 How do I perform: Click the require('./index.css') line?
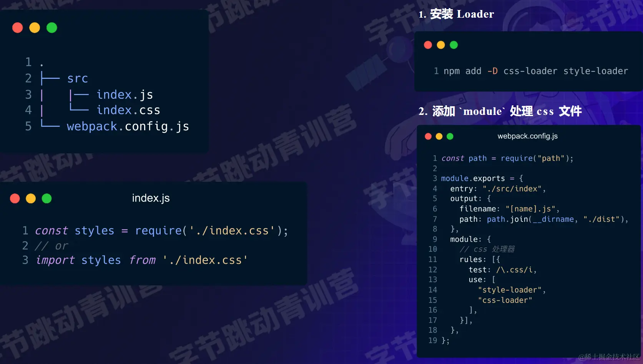click(x=161, y=231)
